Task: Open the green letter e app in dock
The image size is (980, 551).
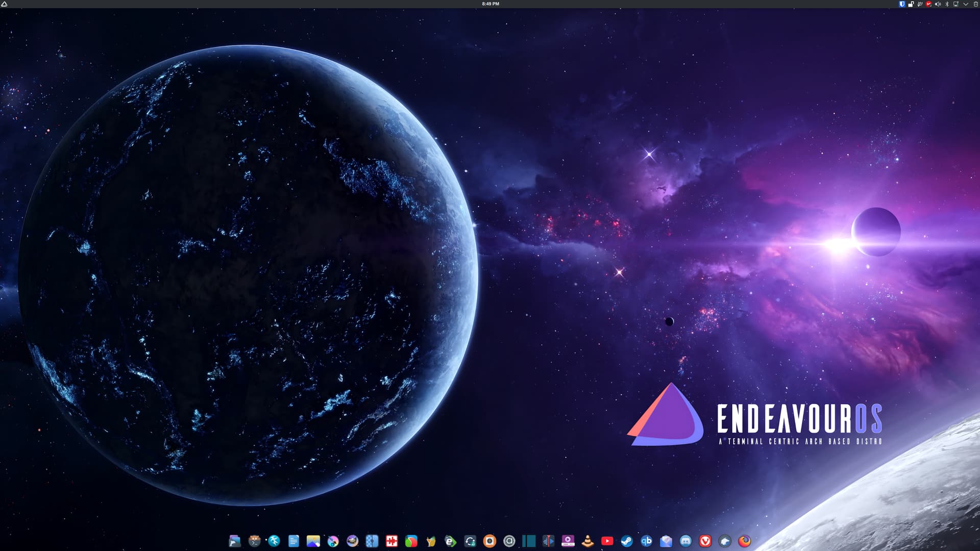Action: pyautogui.click(x=450, y=541)
